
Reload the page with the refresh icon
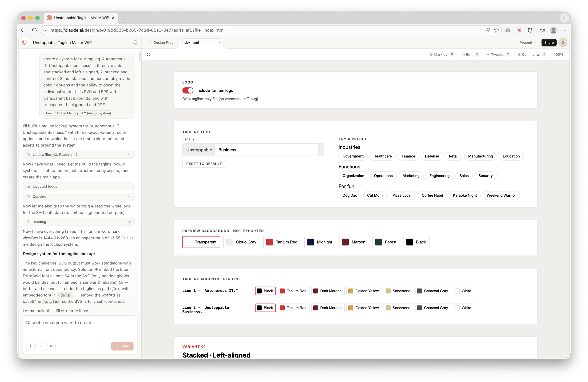tap(34, 30)
